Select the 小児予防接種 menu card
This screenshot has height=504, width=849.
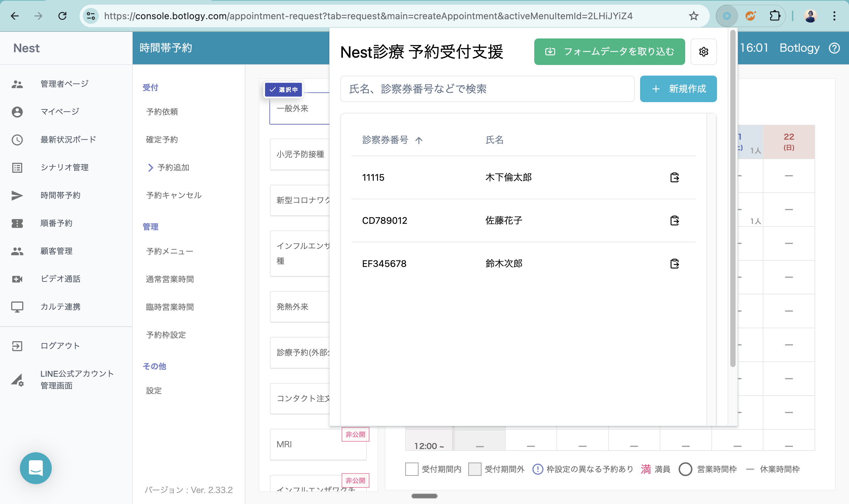coord(300,154)
